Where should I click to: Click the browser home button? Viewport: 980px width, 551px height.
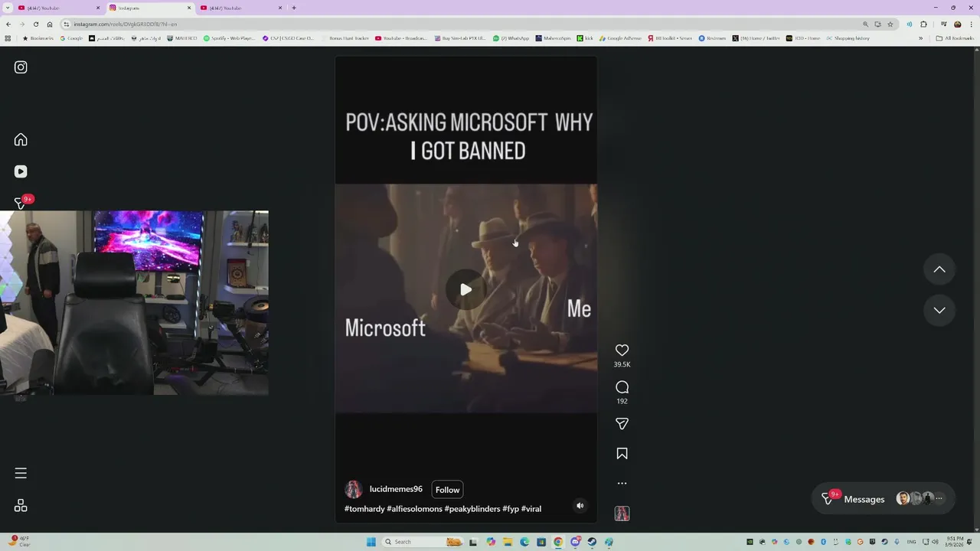coord(50,24)
